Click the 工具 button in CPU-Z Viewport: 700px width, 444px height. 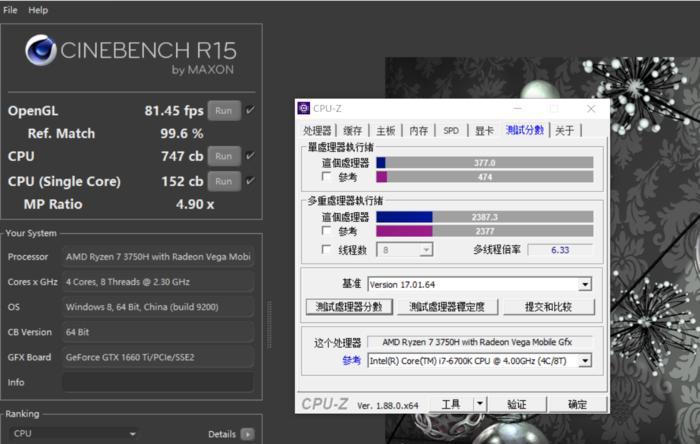pos(451,404)
